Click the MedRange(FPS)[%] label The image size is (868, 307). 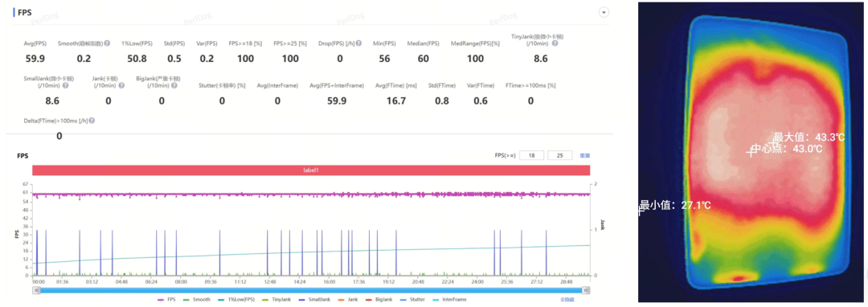[x=475, y=43]
